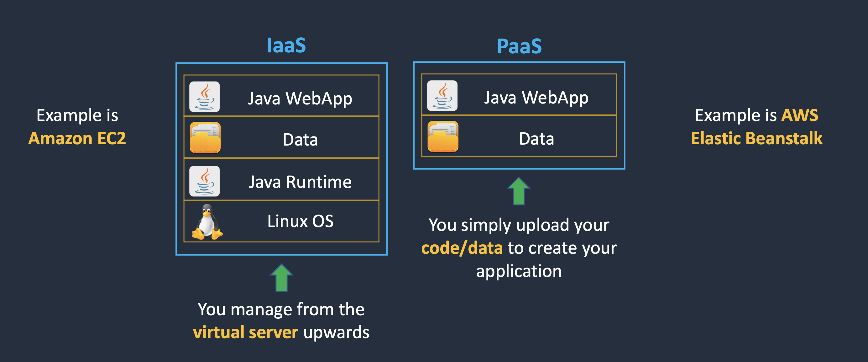Click the Java icon next to Java Runtime
Image resolution: width=868 pixels, height=362 pixels.
[205, 181]
